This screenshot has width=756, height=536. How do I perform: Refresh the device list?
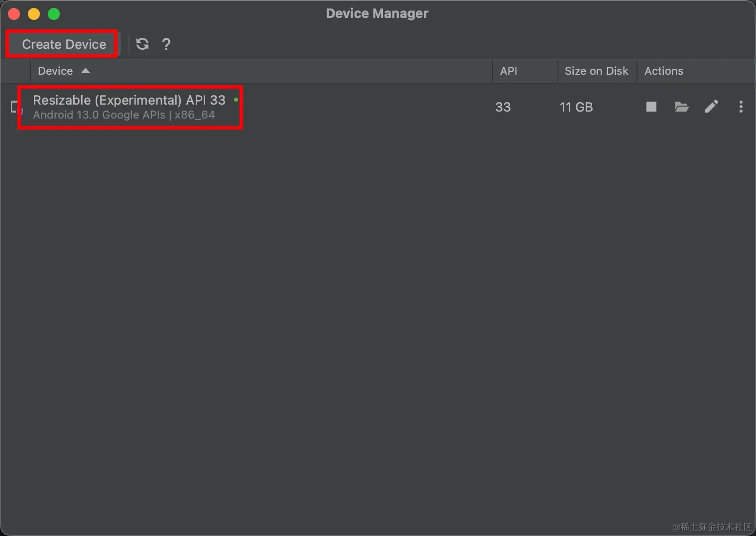click(x=142, y=44)
